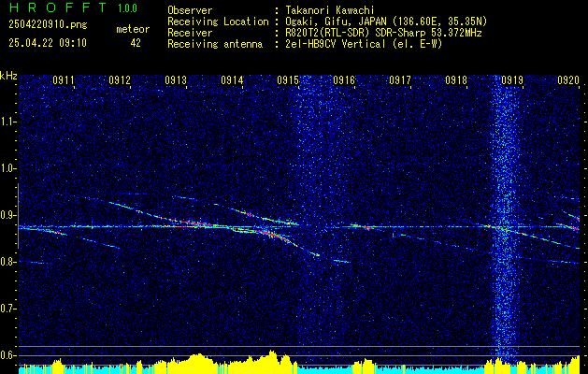Click the kHz axis label
The image size is (588, 374).
click(x=8, y=76)
